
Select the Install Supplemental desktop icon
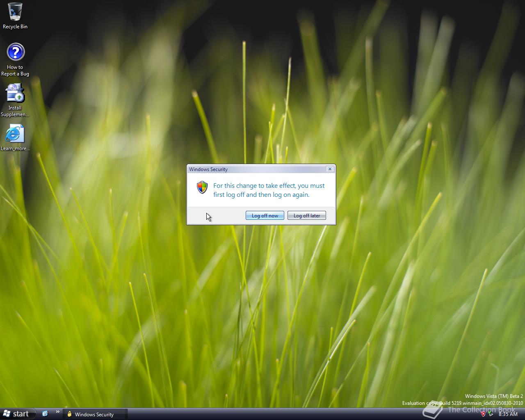click(15, 100)
